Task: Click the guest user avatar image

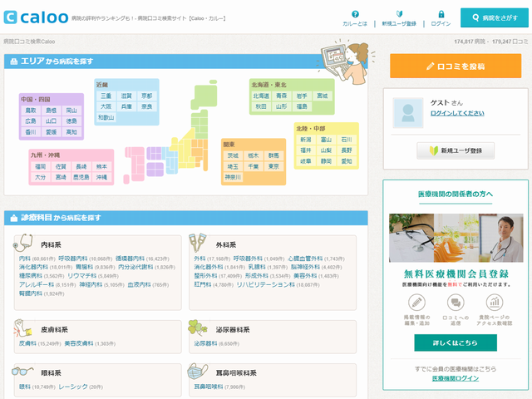Action: 407,112
